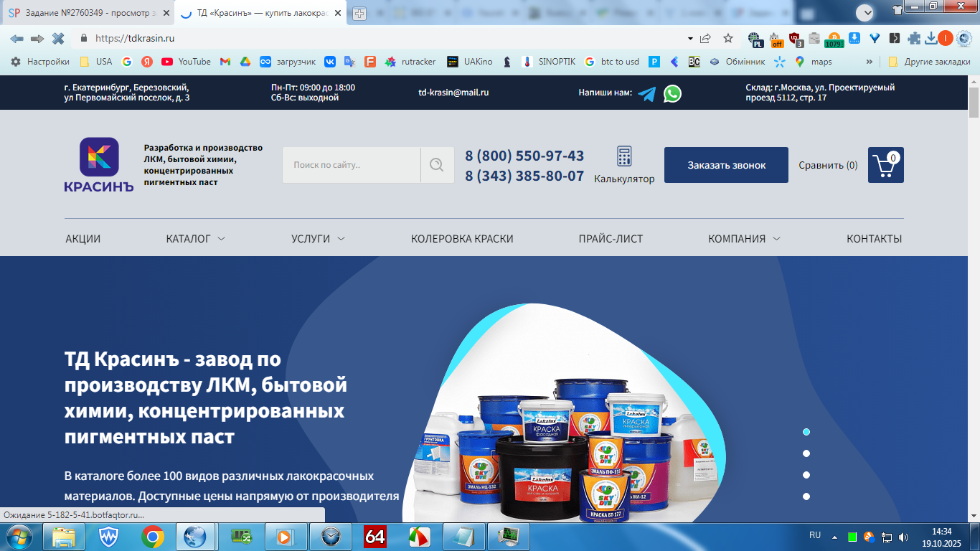The image size is (980, 551).
Task: Click the Заказать звонок button
Action: pos(726,165)
